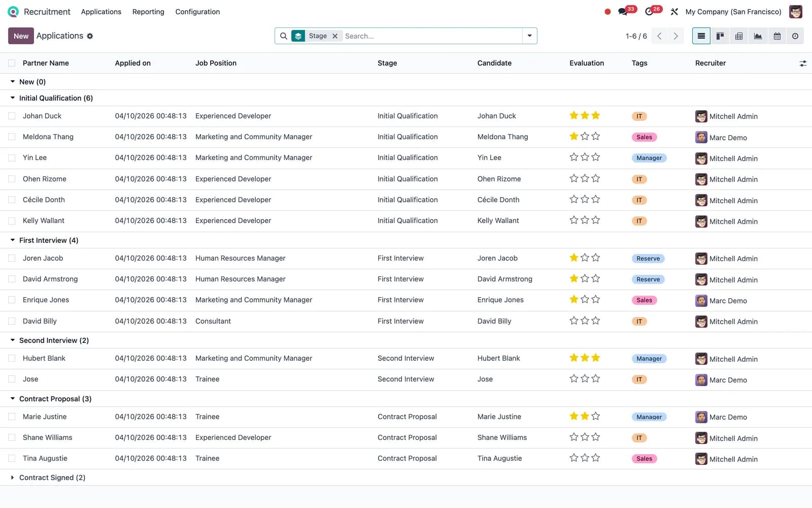Switch to kanban view
Image resolution: width=812 pixels, height=508 pixels.
tap(720, 36)
